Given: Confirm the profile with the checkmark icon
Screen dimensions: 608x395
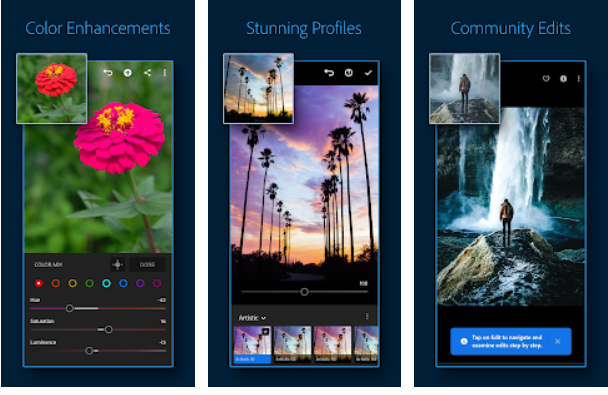Looking at the screenshot, I should 368,72.
